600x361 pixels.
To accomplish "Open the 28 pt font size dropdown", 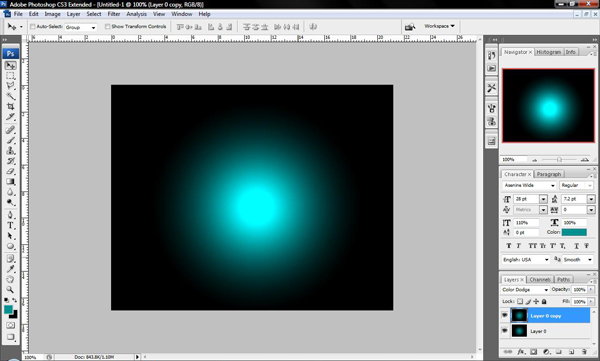I will [543, 199].
